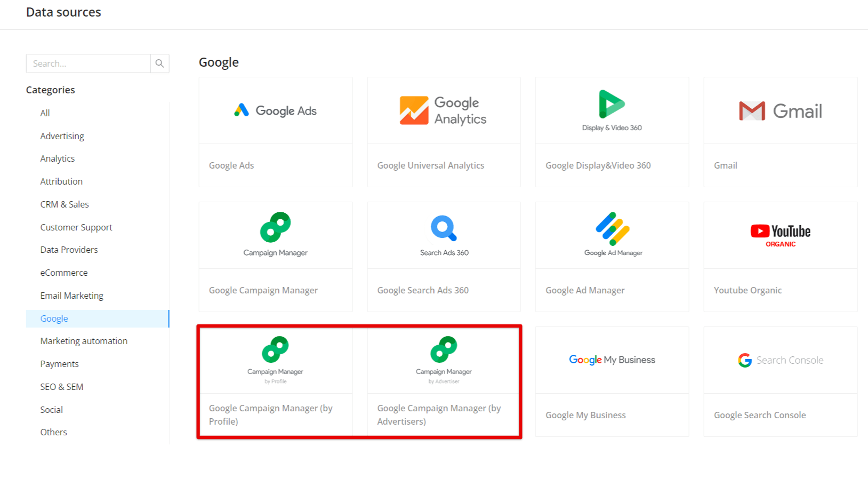This screenshot has height=478, width=868.
Task: Select the CRM & Sales category
Action: 65,204
